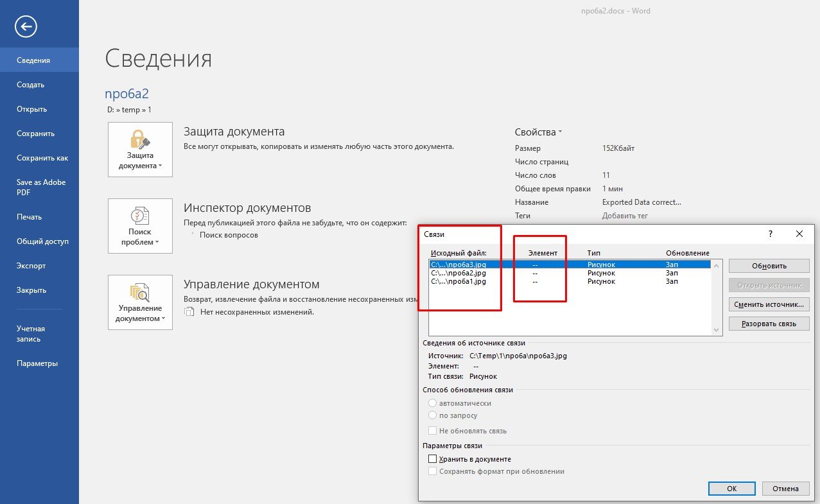Image resolution: width=820 pixels, height=504 pixels.
Task: Close the Связи dialog with X
Action: (x=799, y=234)
